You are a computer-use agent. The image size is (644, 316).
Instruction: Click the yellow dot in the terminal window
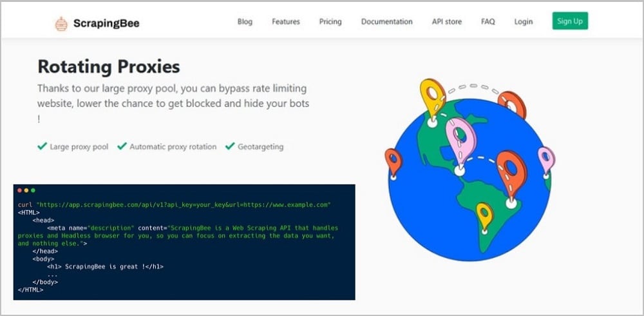pos(26,190)
